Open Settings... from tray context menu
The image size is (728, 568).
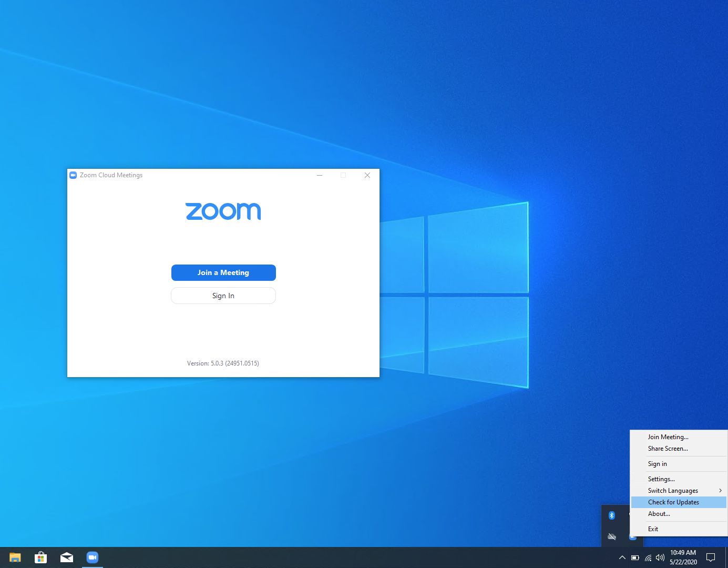pos(679,479)
